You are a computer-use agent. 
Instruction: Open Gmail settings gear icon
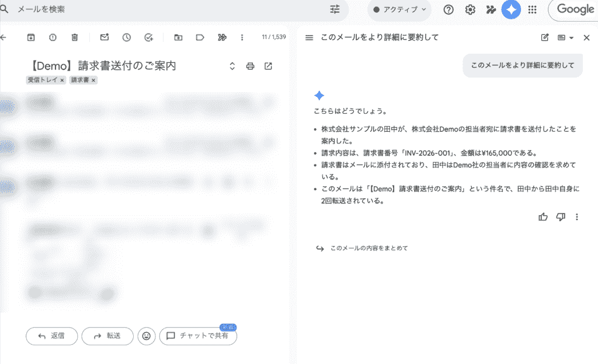coord(470,9)
